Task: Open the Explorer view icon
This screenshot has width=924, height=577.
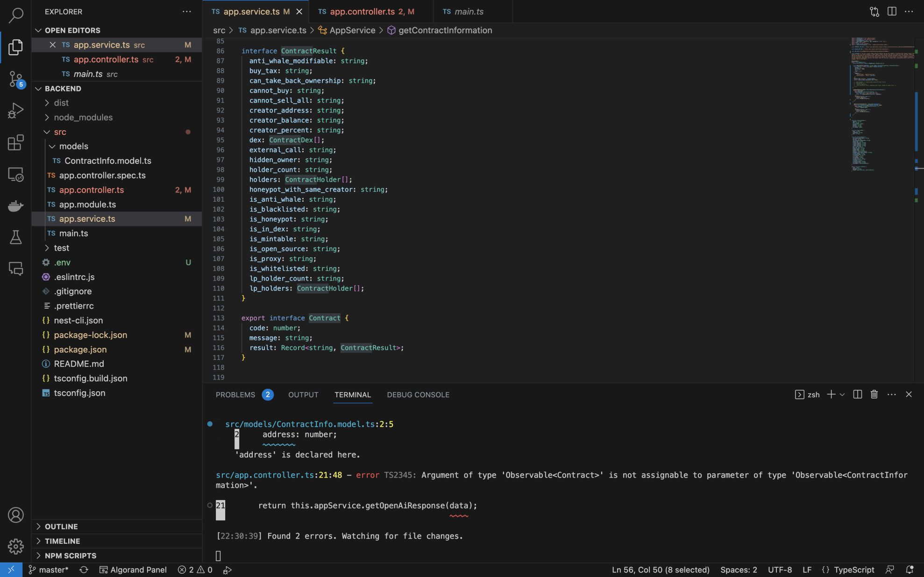Action: (15, 47)
